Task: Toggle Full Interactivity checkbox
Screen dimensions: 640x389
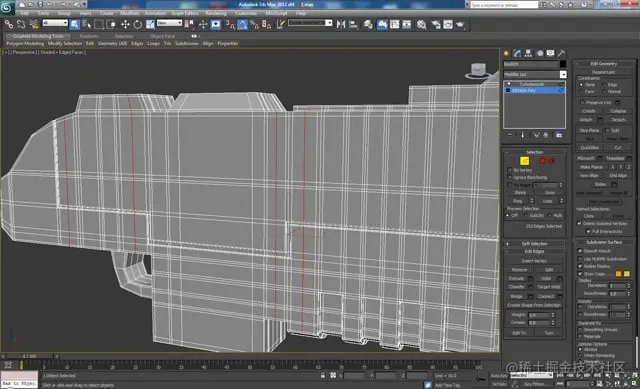Action: click(588, 231)
